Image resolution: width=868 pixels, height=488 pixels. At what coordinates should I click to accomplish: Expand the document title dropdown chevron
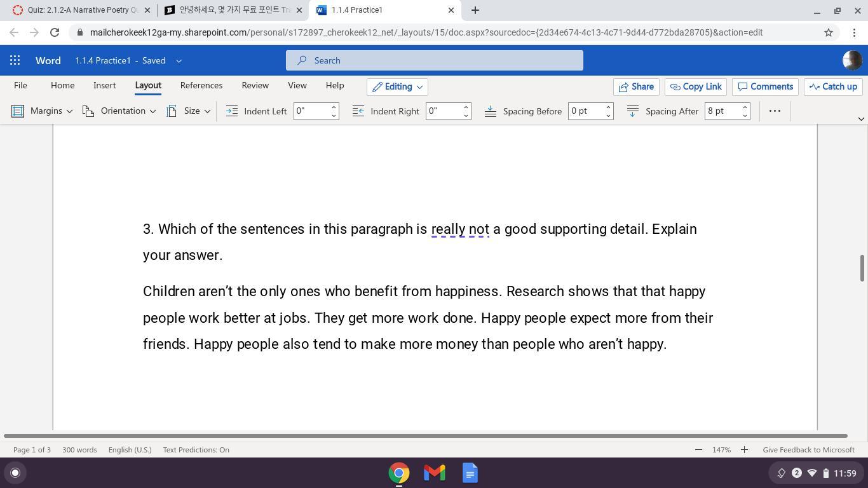pos(179,61)
